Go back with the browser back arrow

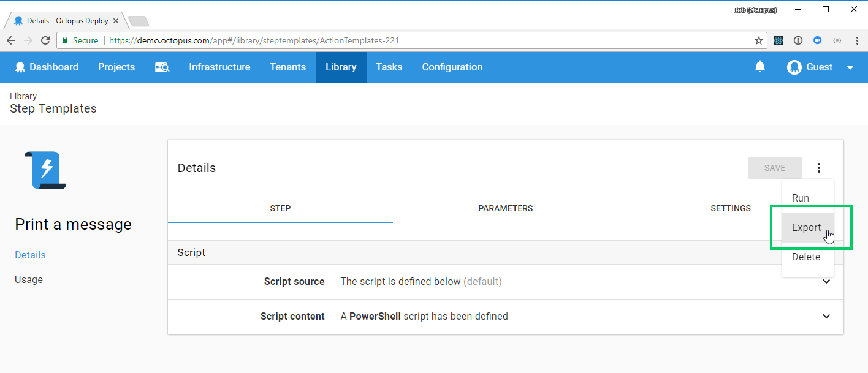[11, 40]
